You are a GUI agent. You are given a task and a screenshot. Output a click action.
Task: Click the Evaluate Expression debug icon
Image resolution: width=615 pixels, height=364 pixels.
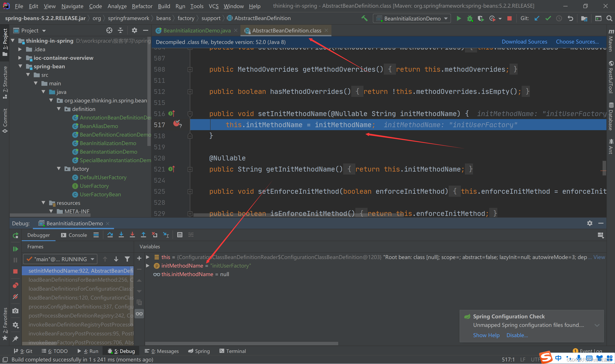coord(180,235)
